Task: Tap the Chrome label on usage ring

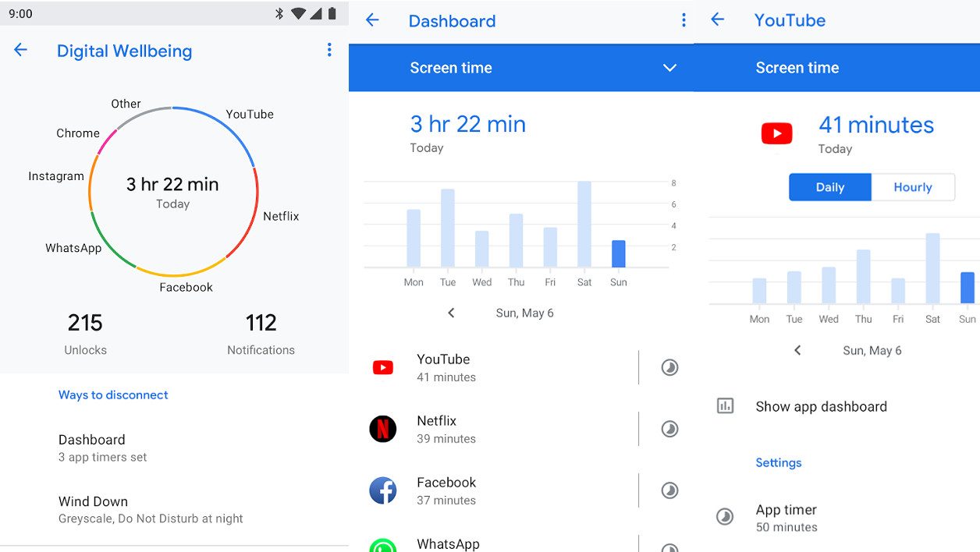Action: pyautogui.click(x=78, y=133)
